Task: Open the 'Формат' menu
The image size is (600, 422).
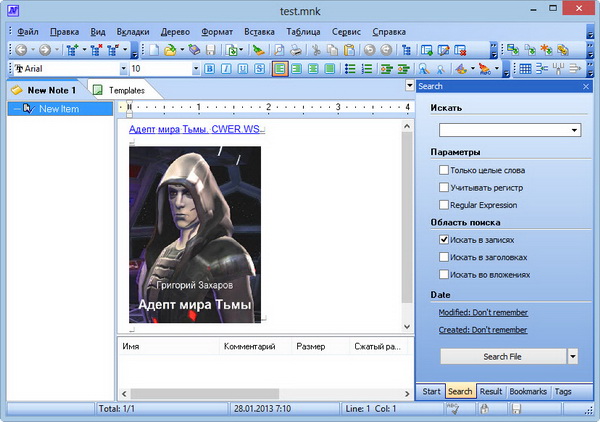Action: [x=216, y=32]
